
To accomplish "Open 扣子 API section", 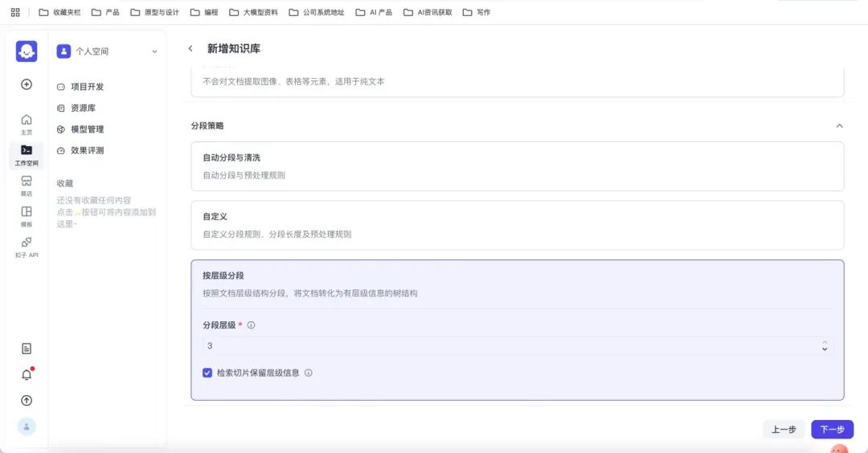I will (x=27, y=247).
